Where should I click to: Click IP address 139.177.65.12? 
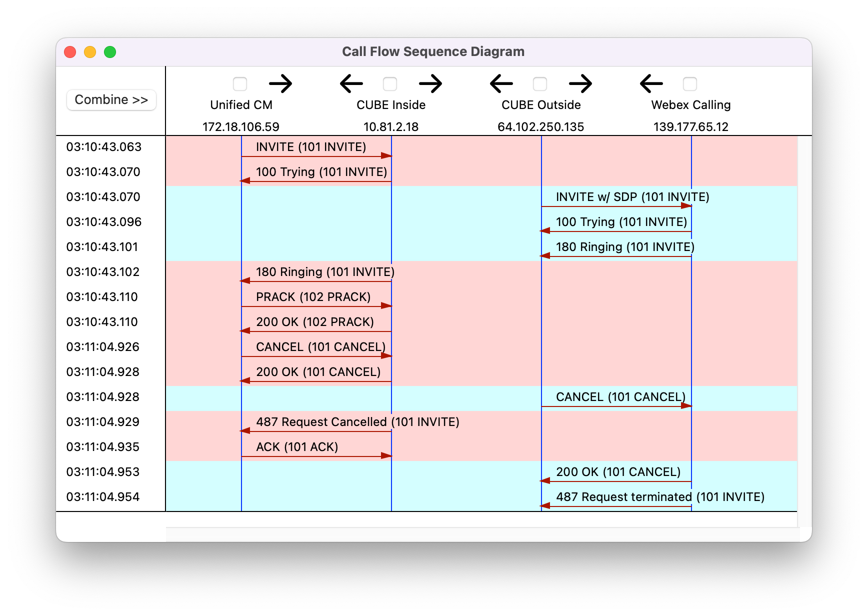[x=691, y=127]
